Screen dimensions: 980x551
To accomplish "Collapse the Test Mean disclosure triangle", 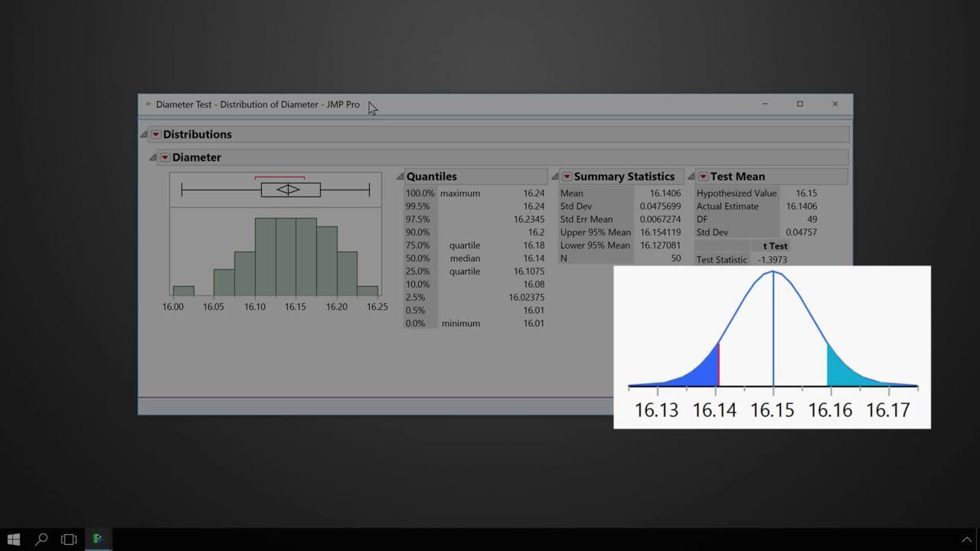I will 691,177.
